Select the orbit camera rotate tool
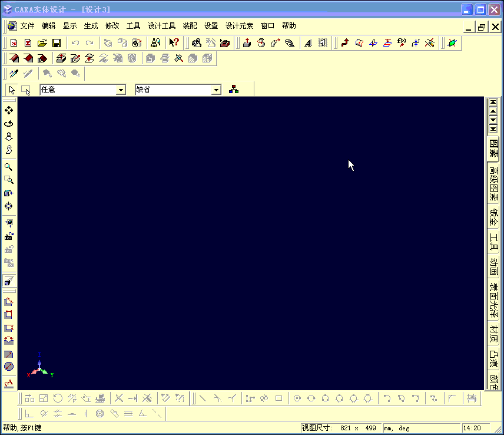504x435 pixels. pos(9,124)
